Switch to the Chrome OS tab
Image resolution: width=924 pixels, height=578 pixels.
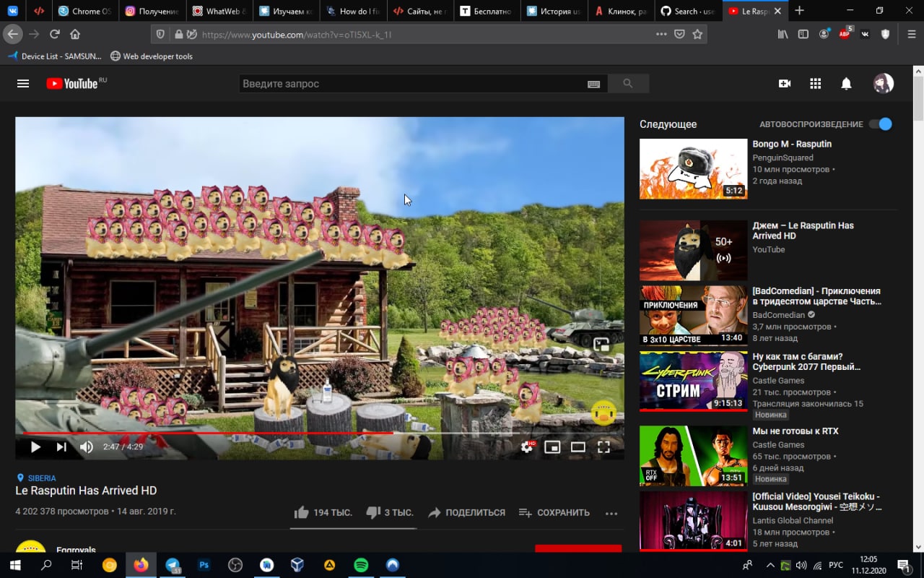(85, 11)
